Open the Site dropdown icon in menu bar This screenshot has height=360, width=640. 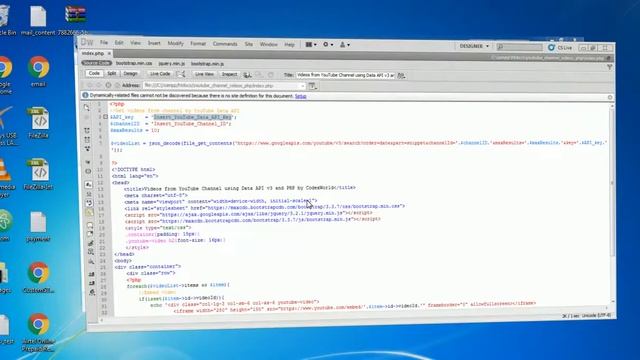tap(345, 45)
